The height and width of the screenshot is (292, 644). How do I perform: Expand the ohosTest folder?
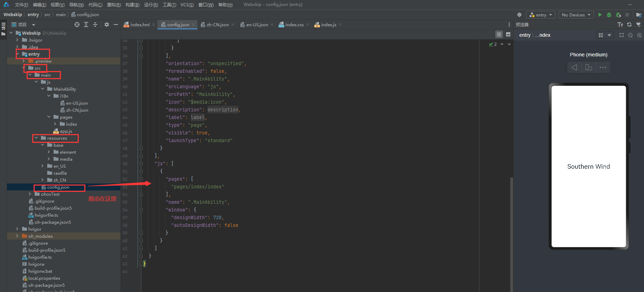30,194
